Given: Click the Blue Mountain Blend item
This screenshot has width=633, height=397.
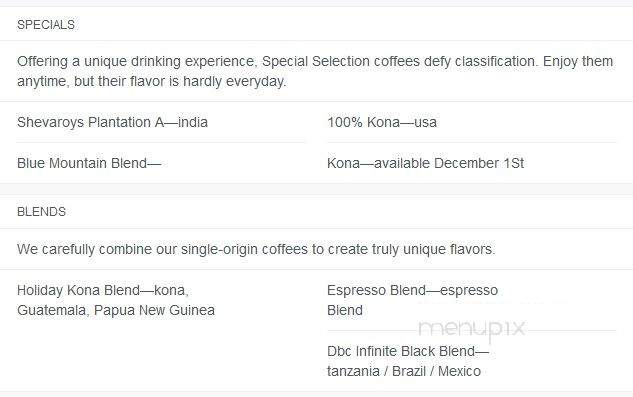Looking at the screenshot, I should pyautogui.click(x=89, y=163).
